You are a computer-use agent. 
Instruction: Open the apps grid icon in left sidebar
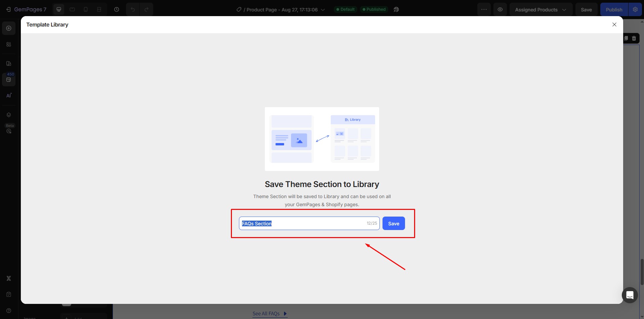[9, 44]
